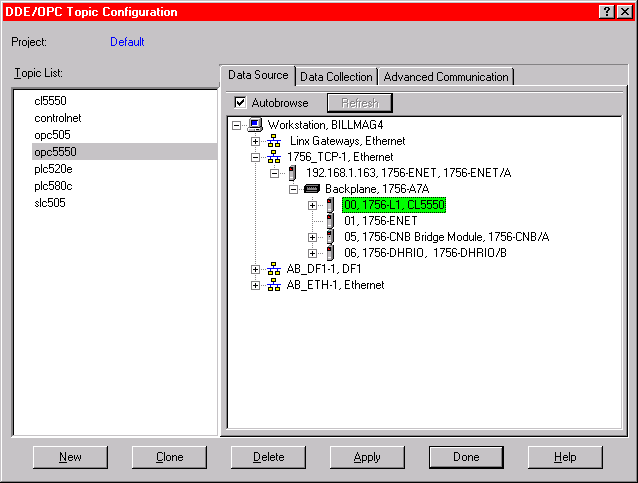Click the AB_DF1-1 network icon
This screenshot has height=483, width=638.
[274, 269]
